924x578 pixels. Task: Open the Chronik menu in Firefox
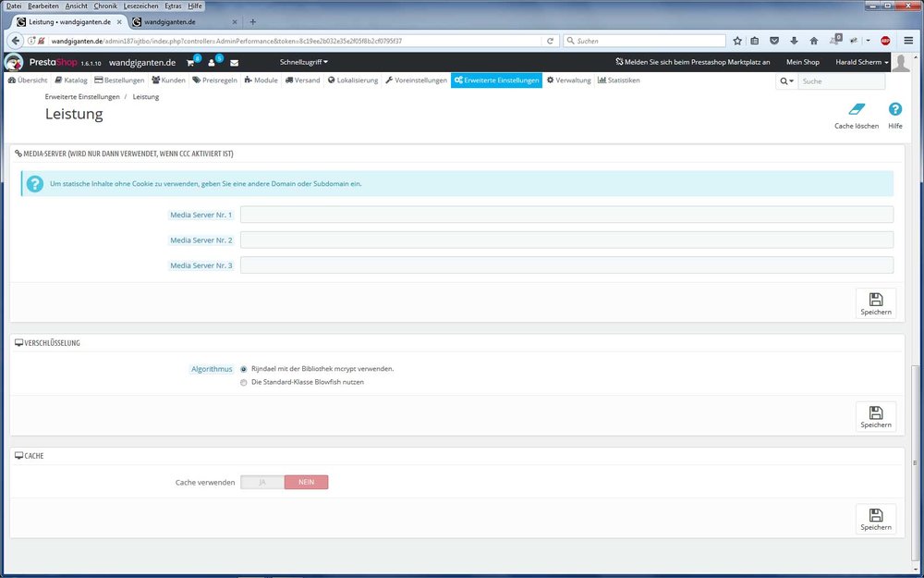pyautogui.click(x=105, y=6)
